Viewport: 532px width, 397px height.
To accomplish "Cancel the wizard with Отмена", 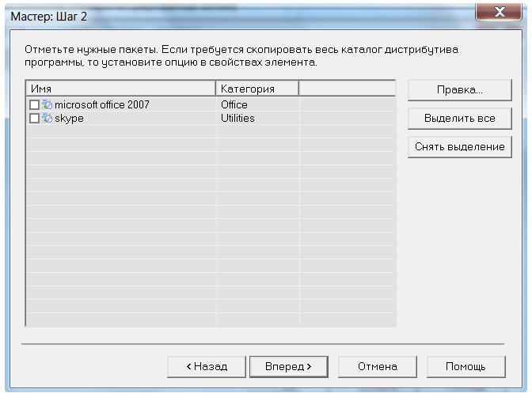I will point(378,366).
